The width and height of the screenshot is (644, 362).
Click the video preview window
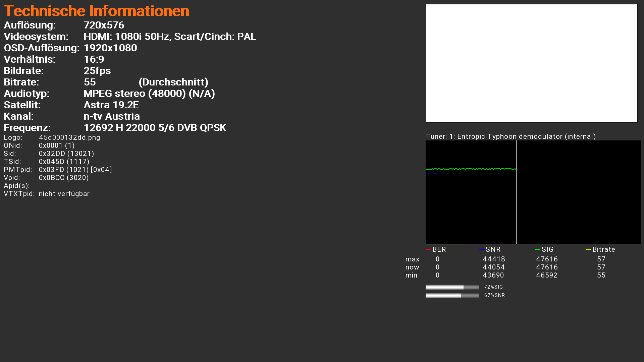click(532, 63)
